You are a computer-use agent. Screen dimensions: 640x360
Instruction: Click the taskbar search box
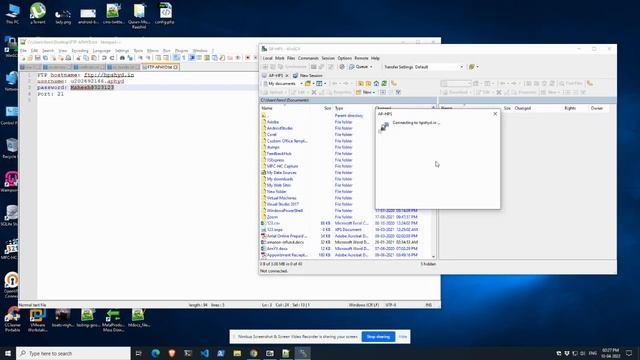[73, 353]
